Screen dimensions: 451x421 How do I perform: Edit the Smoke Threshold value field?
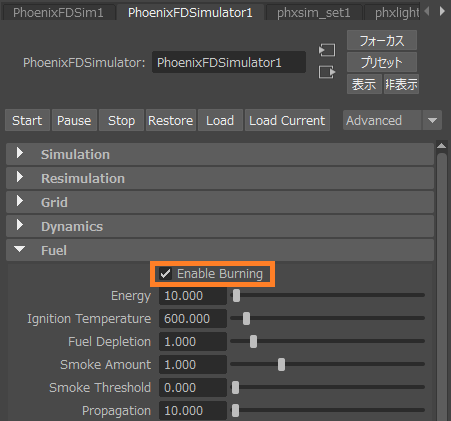[x=193, y=387]
